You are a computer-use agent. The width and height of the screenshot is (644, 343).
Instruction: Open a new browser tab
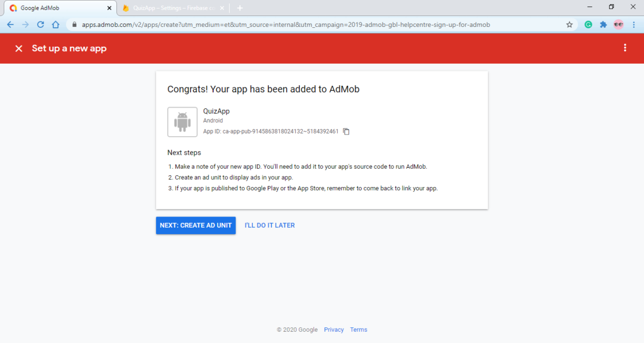click(239, 8)
